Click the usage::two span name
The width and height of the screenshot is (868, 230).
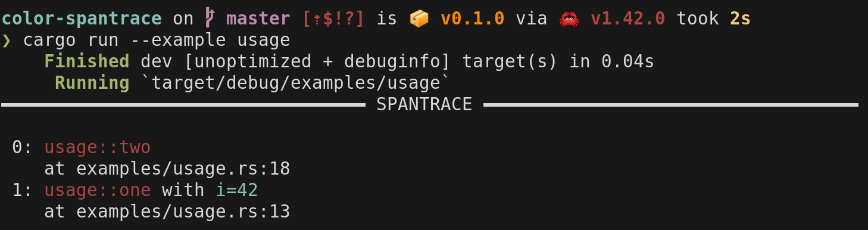pyautogui.click(x=98, y=147)
